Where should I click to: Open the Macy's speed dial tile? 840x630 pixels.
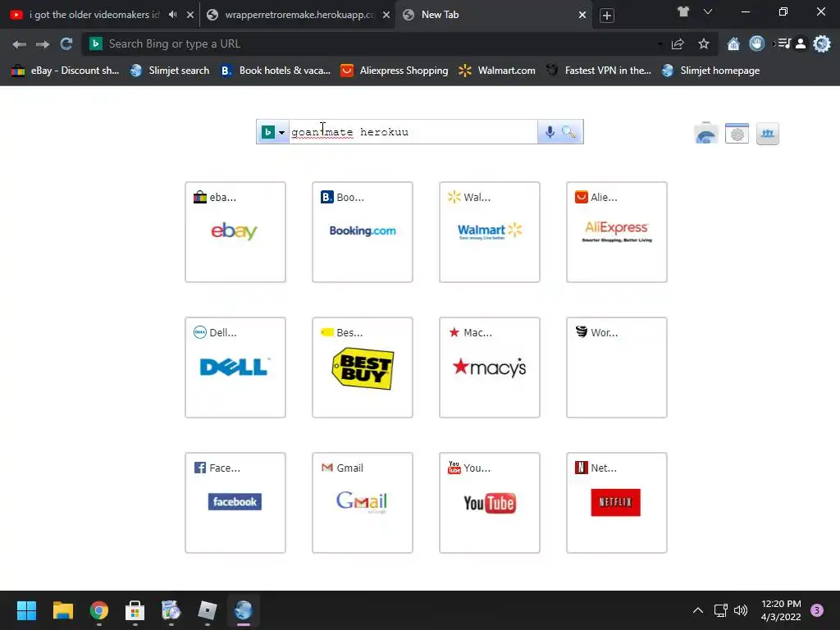(490, 367)
